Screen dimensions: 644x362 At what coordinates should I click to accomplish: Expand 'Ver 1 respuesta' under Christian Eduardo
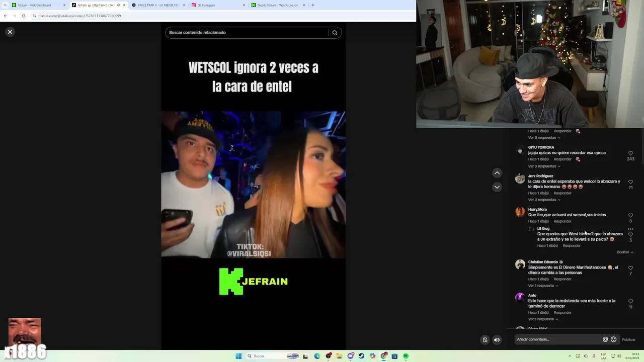coord(543,286)
